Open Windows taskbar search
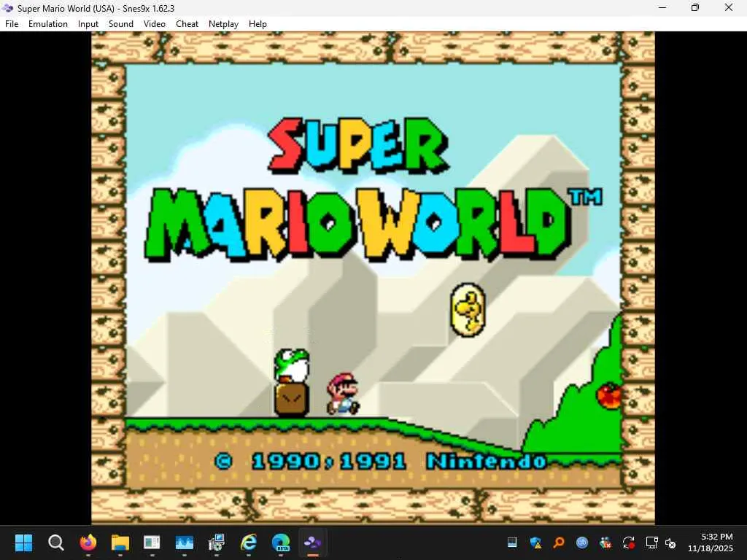 55,542
